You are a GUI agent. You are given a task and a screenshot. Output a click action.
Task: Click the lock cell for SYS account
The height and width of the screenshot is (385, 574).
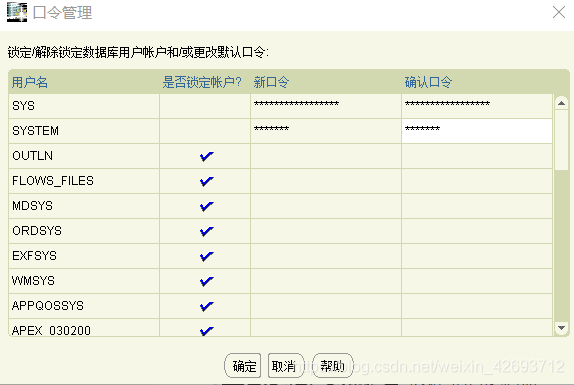click(205, 106)
